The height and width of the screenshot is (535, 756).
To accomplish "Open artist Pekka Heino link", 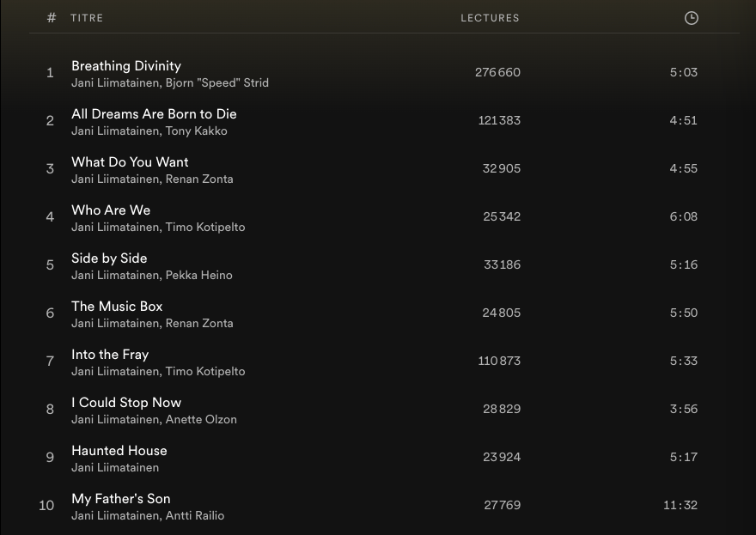I will tap(198, 276).
